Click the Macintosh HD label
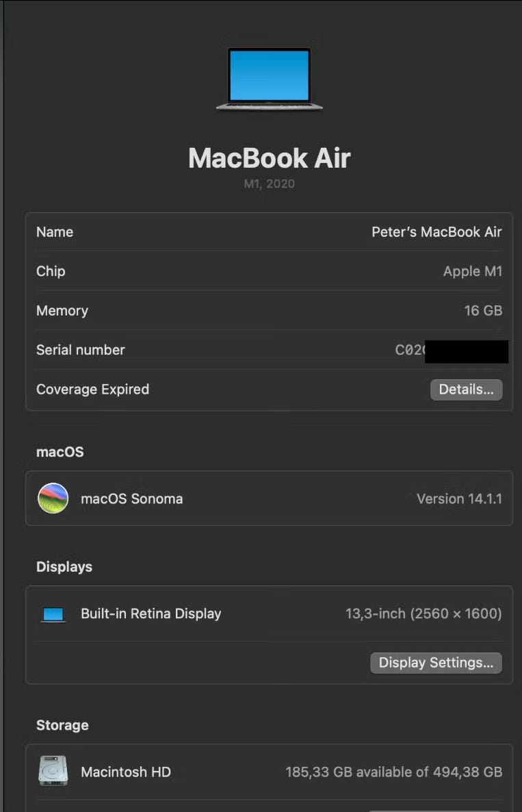The height and width of the screenshot is (812, 522). click(x=126, y=772)
